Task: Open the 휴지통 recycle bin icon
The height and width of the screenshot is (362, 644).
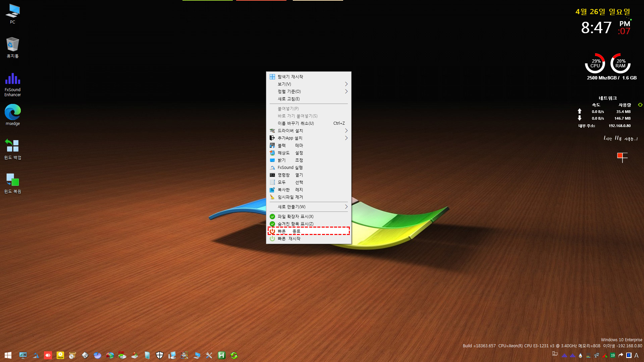Action: point(12,48)
